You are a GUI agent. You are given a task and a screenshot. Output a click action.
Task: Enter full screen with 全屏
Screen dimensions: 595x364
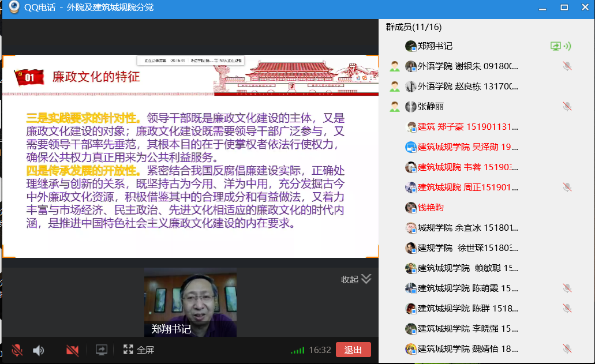(x=139, y=350)
